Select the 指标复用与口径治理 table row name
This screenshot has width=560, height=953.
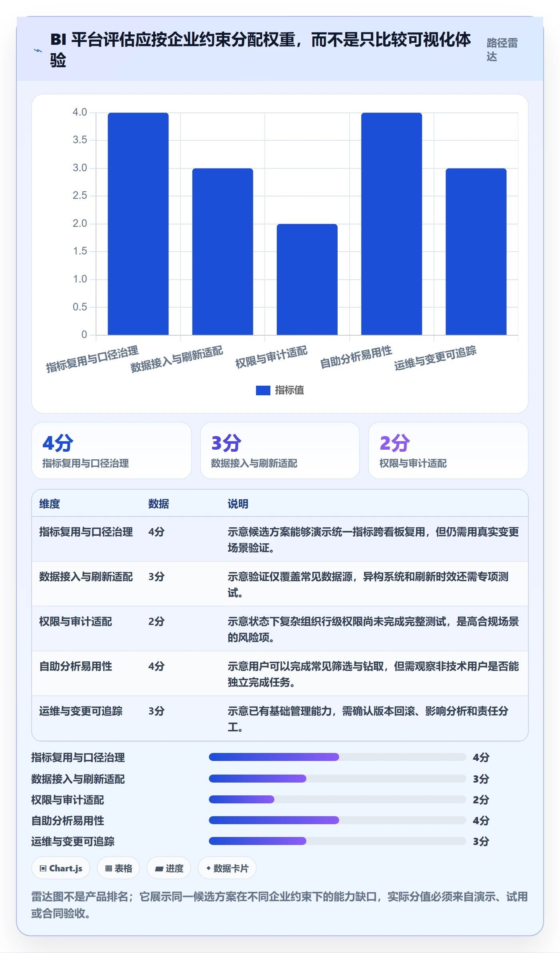coord(86,532)
